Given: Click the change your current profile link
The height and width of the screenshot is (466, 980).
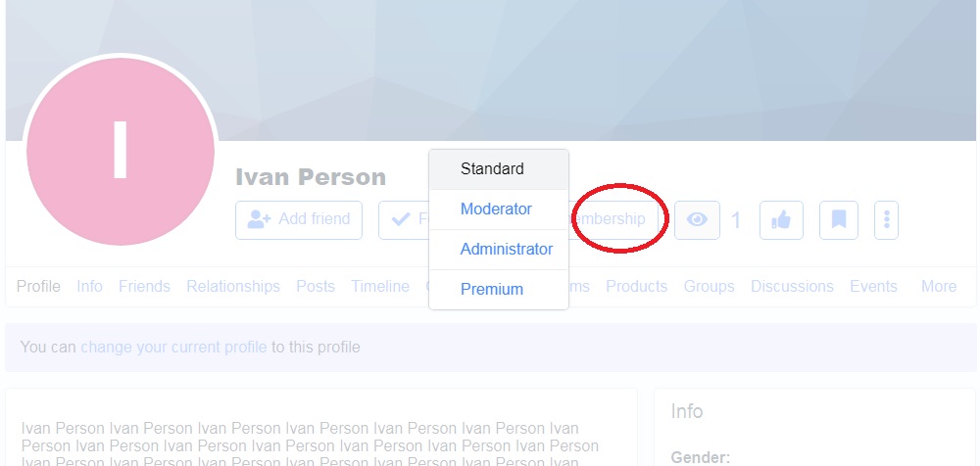Looking at the screenshot, I should click(173, 347).
